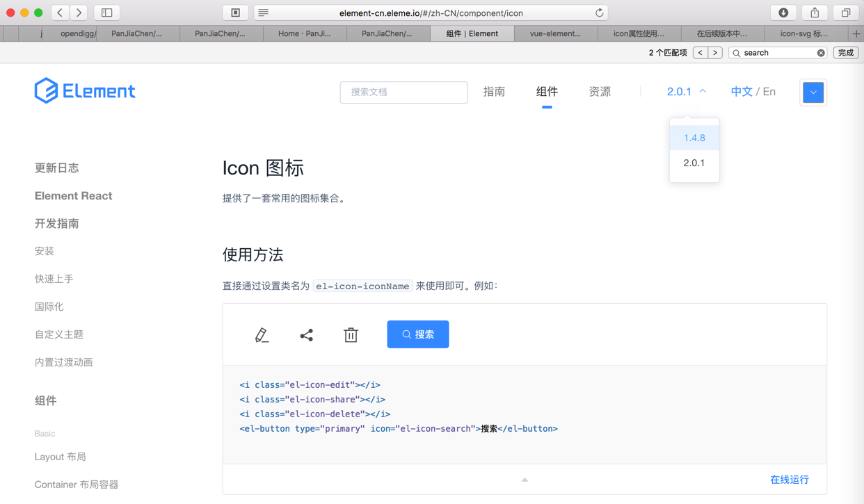This screenshot has height=504, width=864.
Task: Open the 资源 nav item
Action: [600, 92]
